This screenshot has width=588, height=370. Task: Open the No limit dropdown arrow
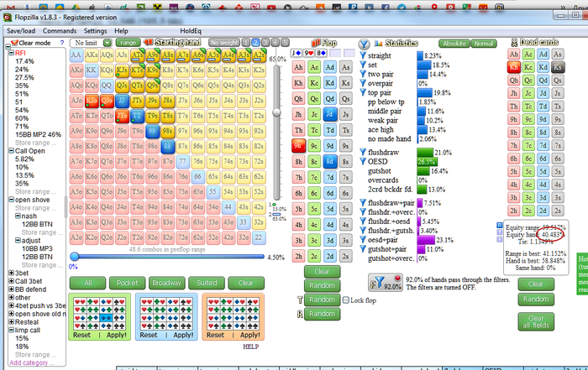[x=108, y=43]
